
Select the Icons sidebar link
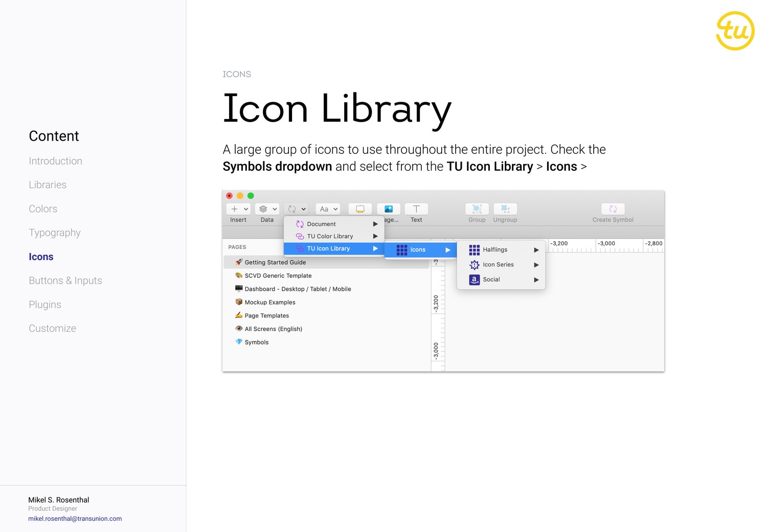(x=41, y=257)
